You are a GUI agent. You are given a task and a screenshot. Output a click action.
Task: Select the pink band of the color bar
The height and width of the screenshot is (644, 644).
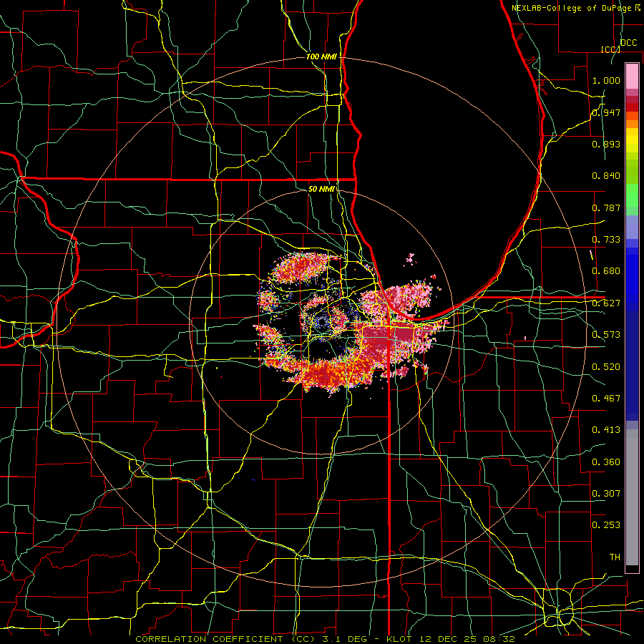pos(632,77)
